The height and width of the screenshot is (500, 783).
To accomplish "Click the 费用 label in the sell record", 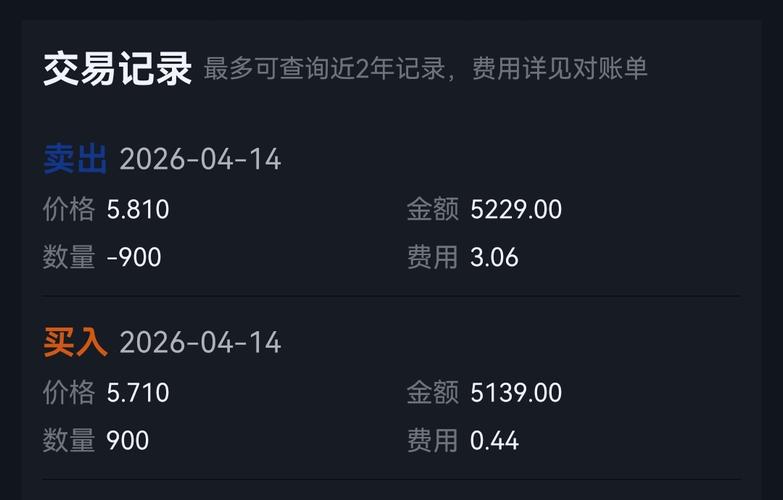I will click(x=432, y=258).
